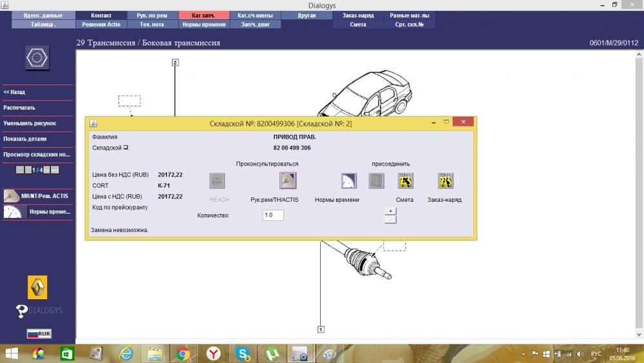Click the dashed callout box near upper left
The height and width of the screenshot is (363, 644).
point(129,101)
